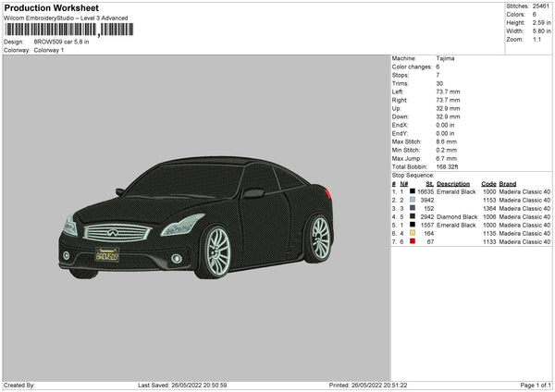The width and height of the screenshot is (555, 392).
Task: Select the 'Last Saved' timestamp in footer
Action: tap(182, 385)
